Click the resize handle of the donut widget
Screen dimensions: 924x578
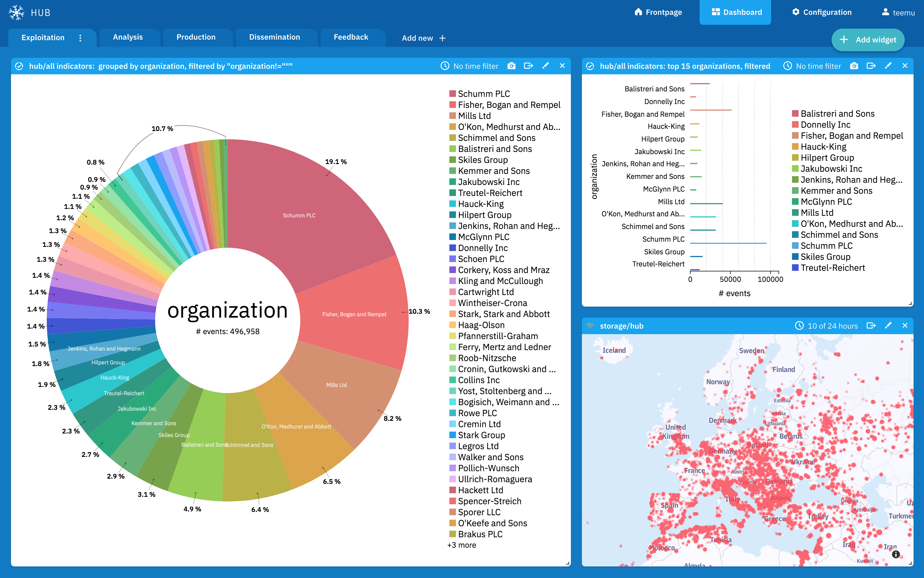tap(568, 563)
